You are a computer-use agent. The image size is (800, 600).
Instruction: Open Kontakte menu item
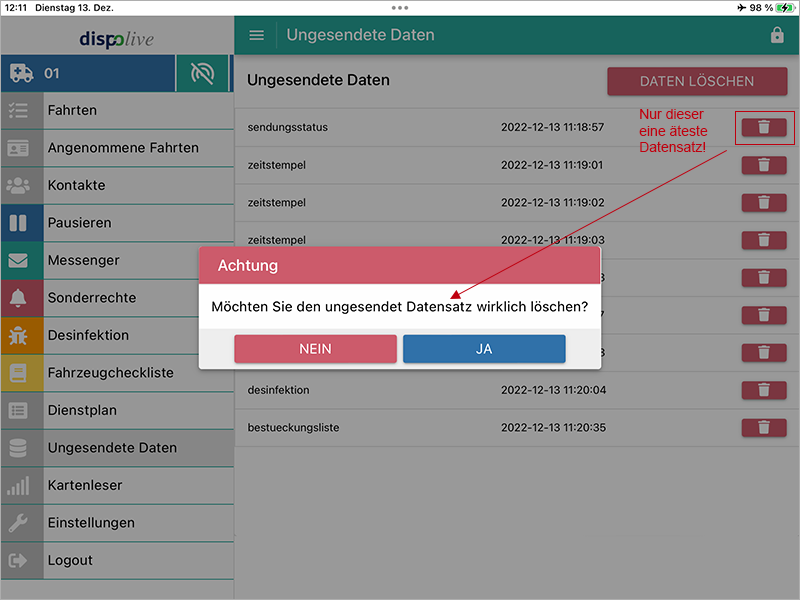tap(117, 185)
